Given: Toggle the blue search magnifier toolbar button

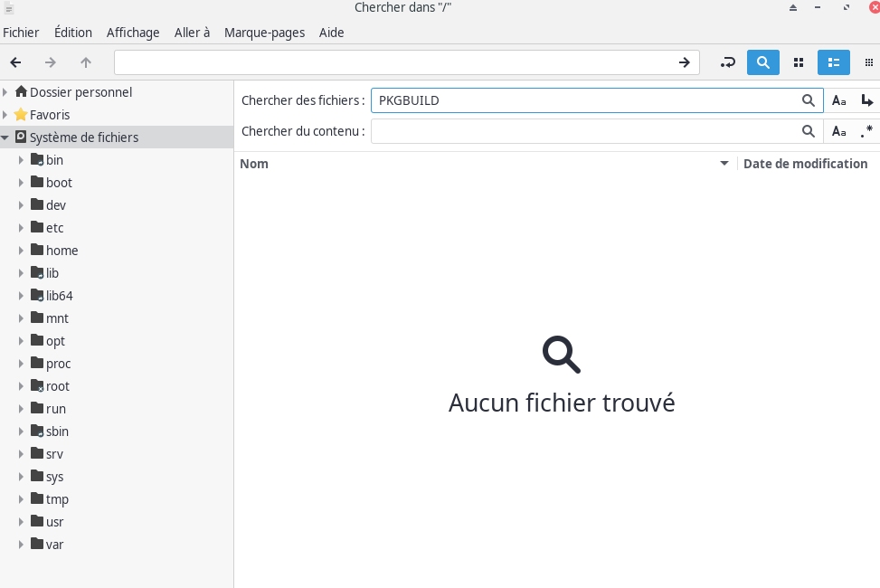Looking at the screenshot, I should pyautogui.click(x=762, y=62).
